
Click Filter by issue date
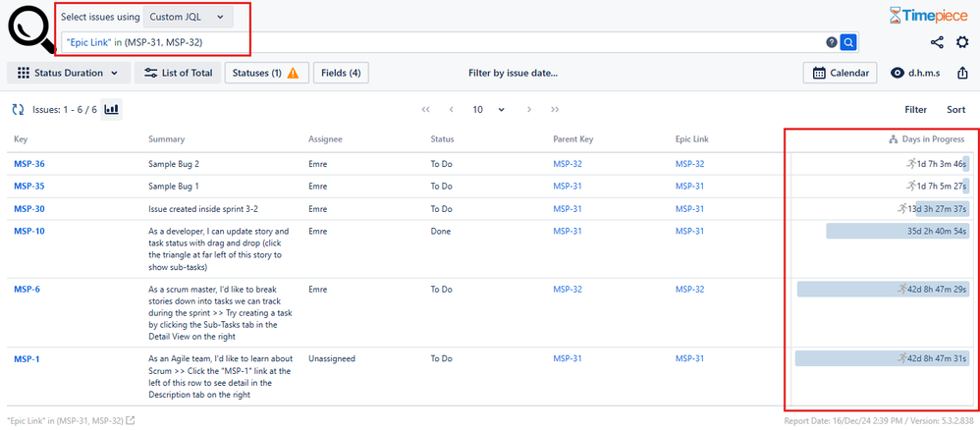tap(513, 73)
